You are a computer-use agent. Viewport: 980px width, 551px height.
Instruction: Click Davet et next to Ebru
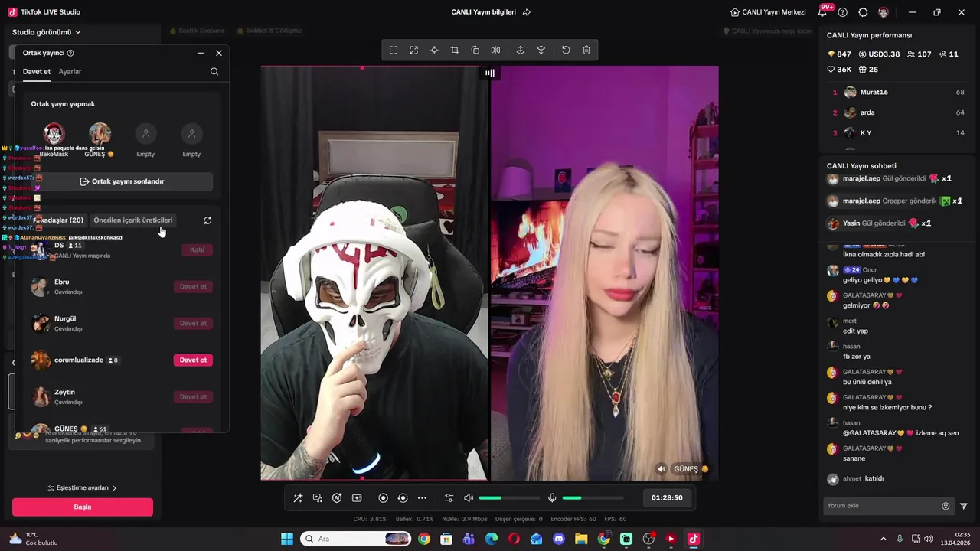(x=193, y=286)
